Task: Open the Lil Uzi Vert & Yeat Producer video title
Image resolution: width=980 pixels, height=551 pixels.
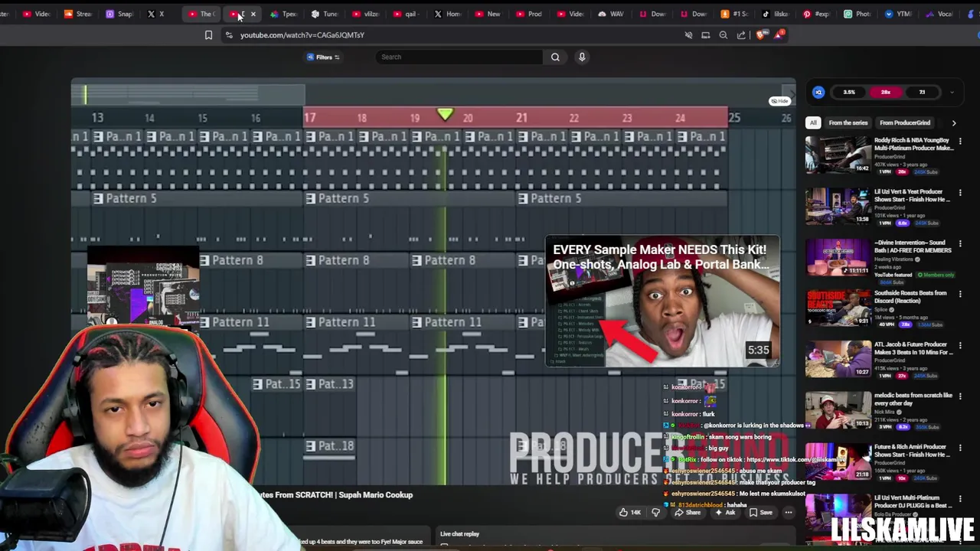Action: point(912,195)
